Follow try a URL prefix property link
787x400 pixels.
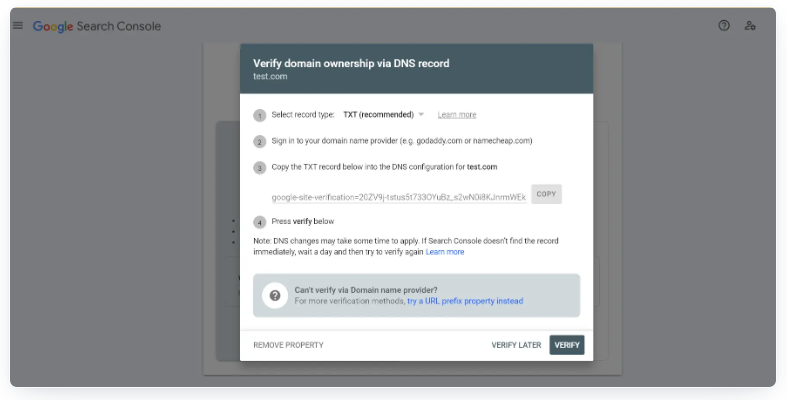coord(465,301)
